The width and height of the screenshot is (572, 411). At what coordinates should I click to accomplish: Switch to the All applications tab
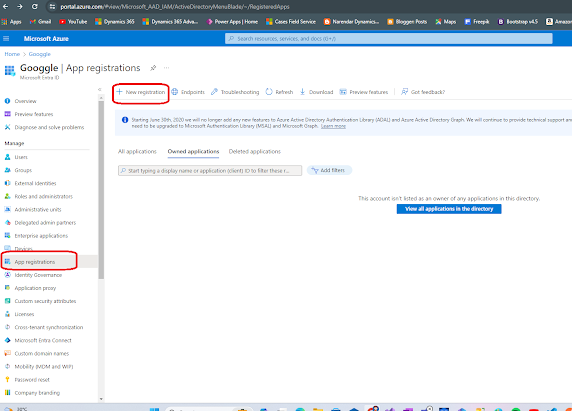point(137,151)
